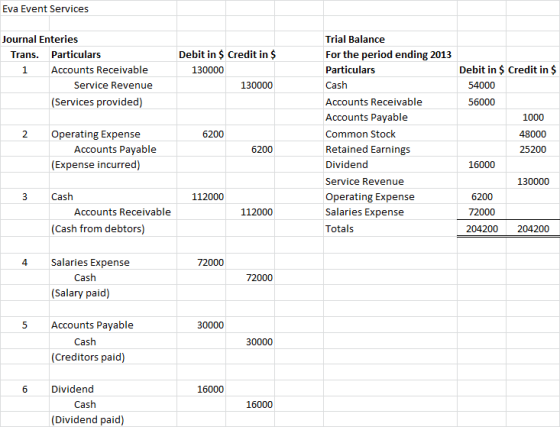Click the trial balance 'Dividend' row label
This screenshot has width=560, height=427.
[347, 165]
